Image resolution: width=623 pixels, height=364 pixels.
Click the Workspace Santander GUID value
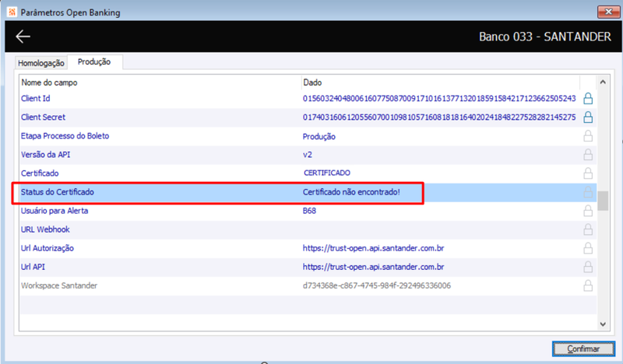(376, 285)
